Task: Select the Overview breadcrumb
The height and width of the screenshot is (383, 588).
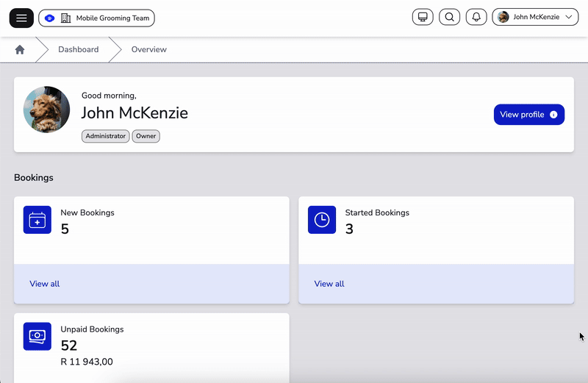Action: coord(148,50)
